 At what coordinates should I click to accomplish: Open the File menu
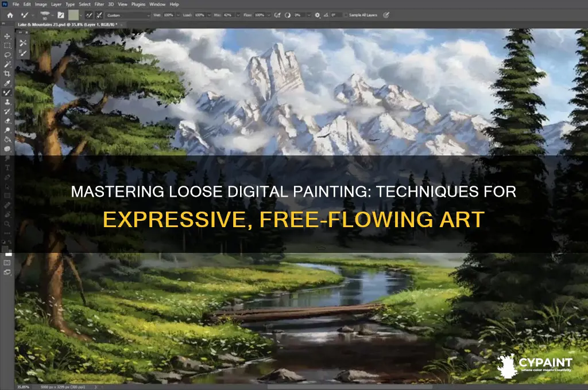[16, 5]
